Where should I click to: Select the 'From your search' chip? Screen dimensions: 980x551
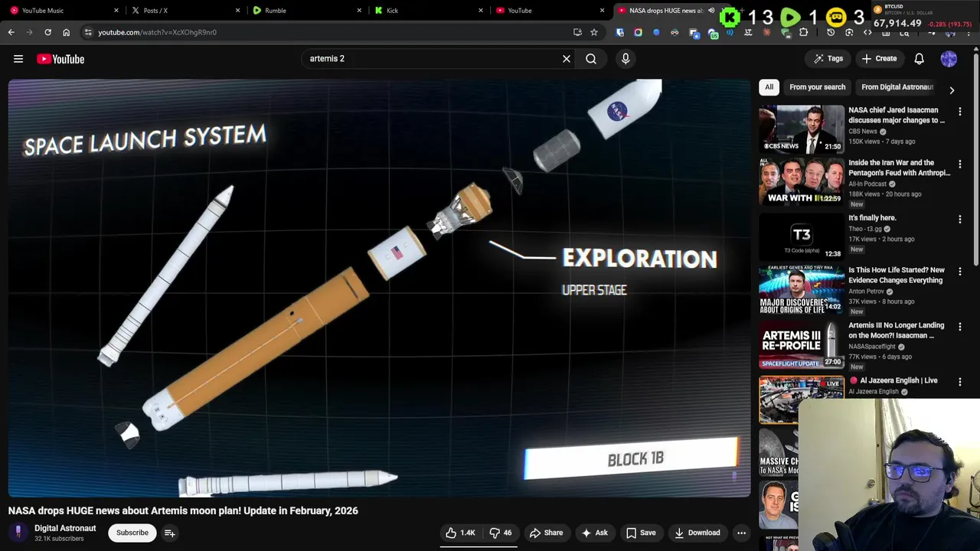(817, 87)
